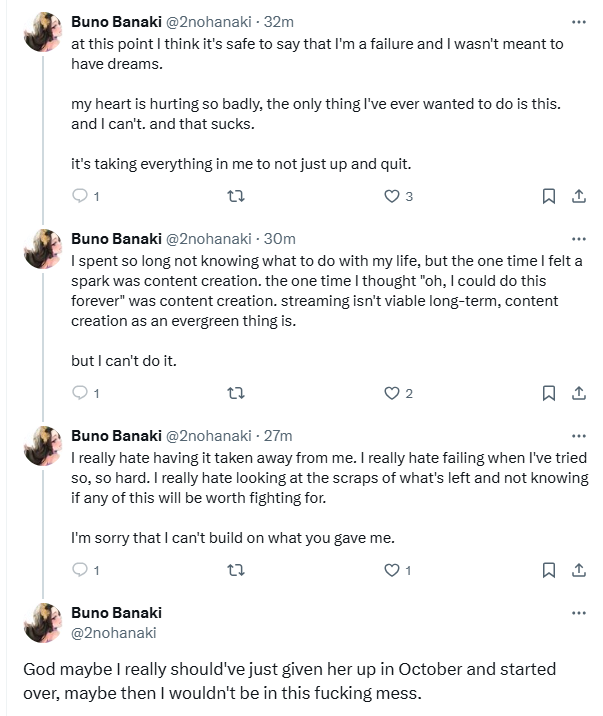Click the avatar of the 30m tweet

pos(43,249)
